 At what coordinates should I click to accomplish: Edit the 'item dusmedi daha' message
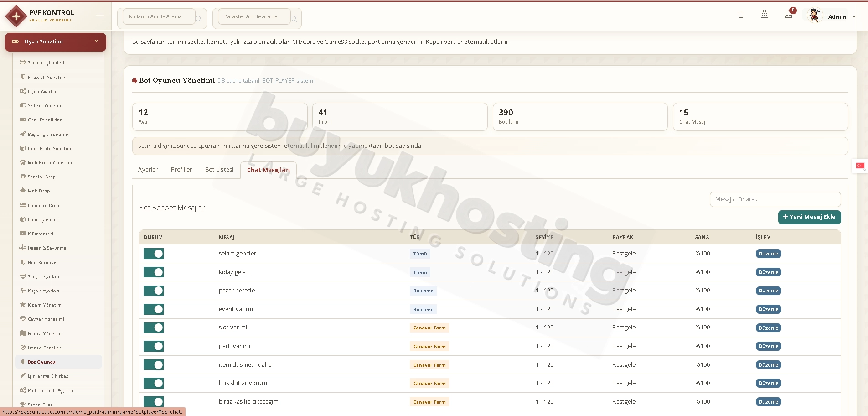(x=768, y=365)
